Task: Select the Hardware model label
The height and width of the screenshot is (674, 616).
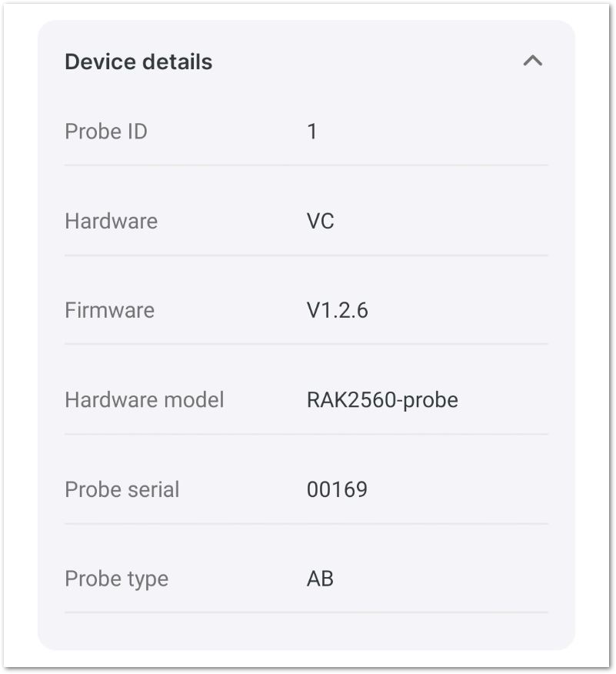Action: pos(145,400)
